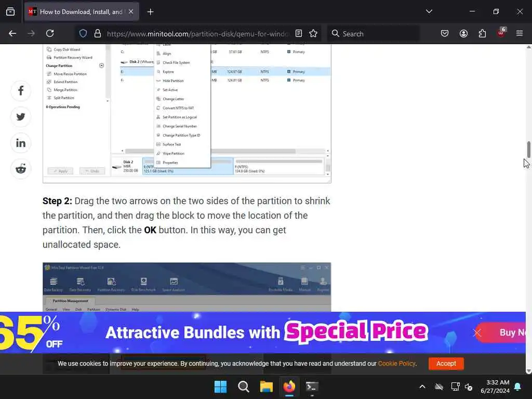Viewport: 532px width, 399px height.
Task: Save page to Pocket
Action: pos(445,34)
